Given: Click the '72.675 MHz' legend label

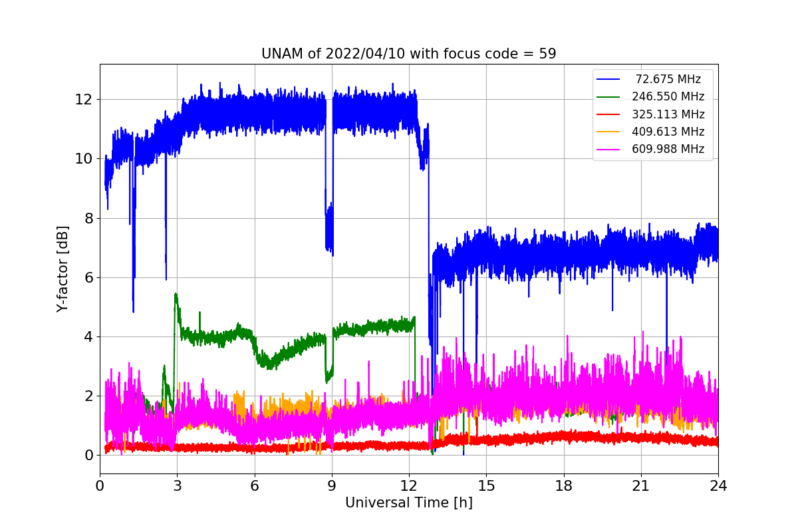Looking at the screenshot, I should 668,79.
